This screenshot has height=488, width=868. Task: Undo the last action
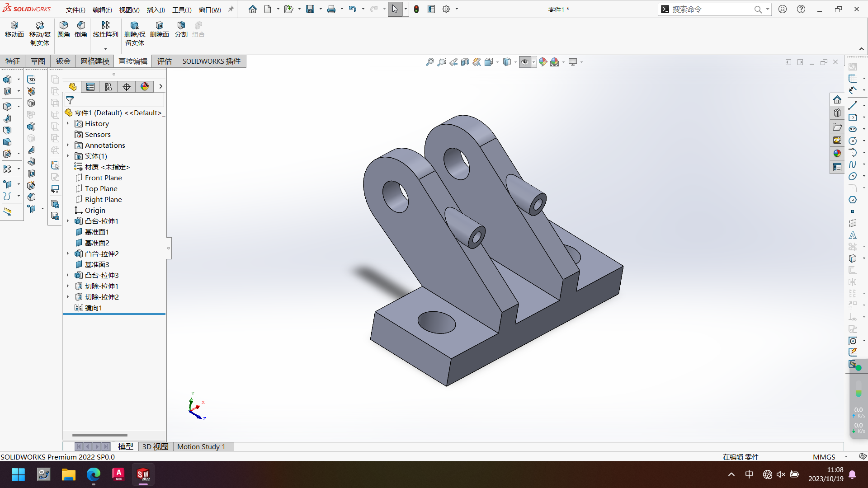[x=353, y=9]
